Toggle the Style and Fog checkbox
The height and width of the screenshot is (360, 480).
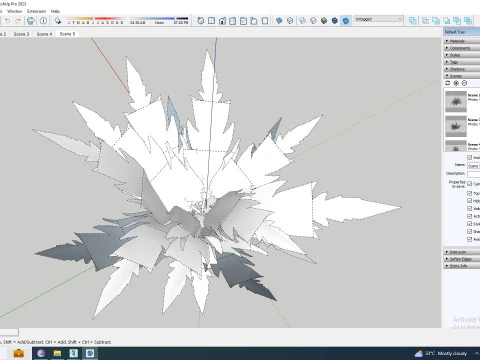click(470, 224)
